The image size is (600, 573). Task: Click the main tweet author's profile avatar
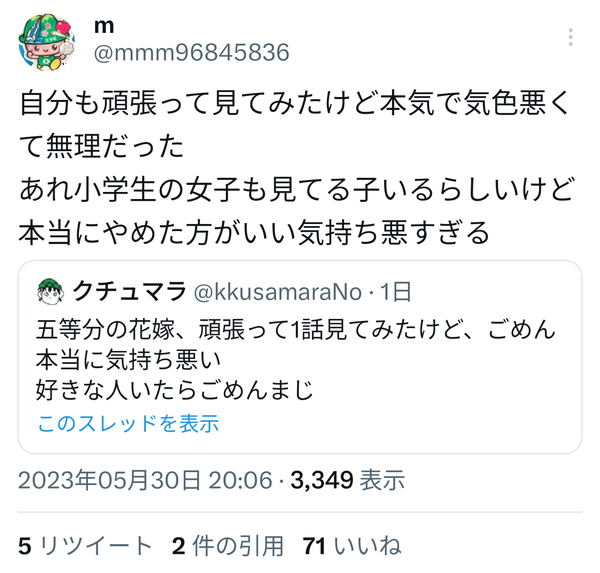[46, 42]
